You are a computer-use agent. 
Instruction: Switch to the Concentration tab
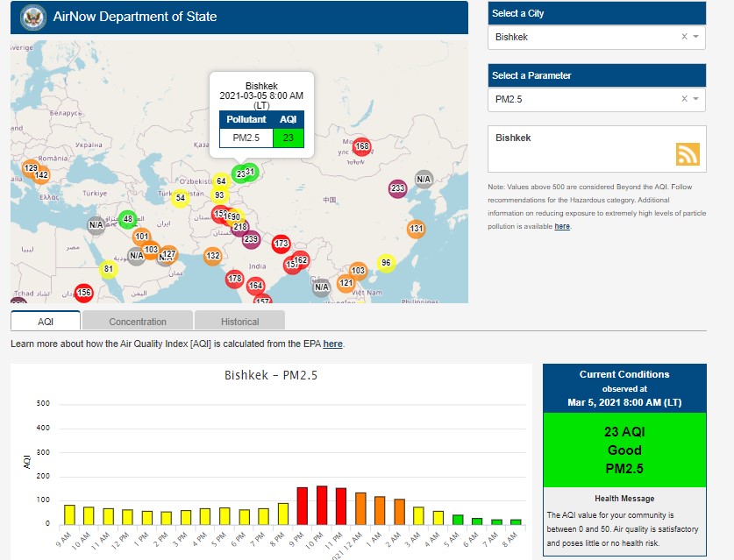coord(138,322)
